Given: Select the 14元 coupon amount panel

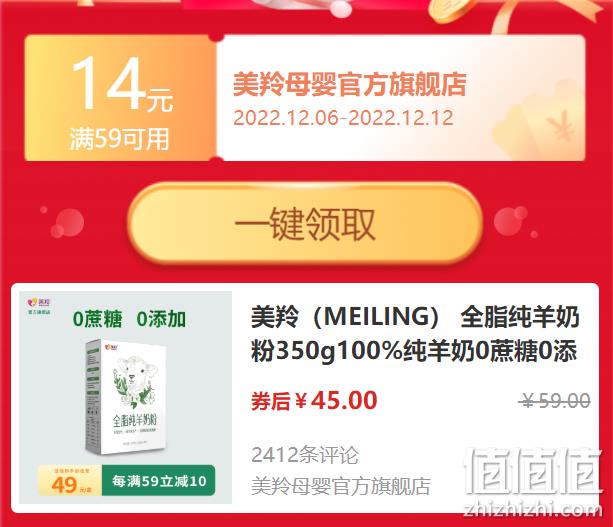Looking at the screenshot, I should tap(120, 98).
